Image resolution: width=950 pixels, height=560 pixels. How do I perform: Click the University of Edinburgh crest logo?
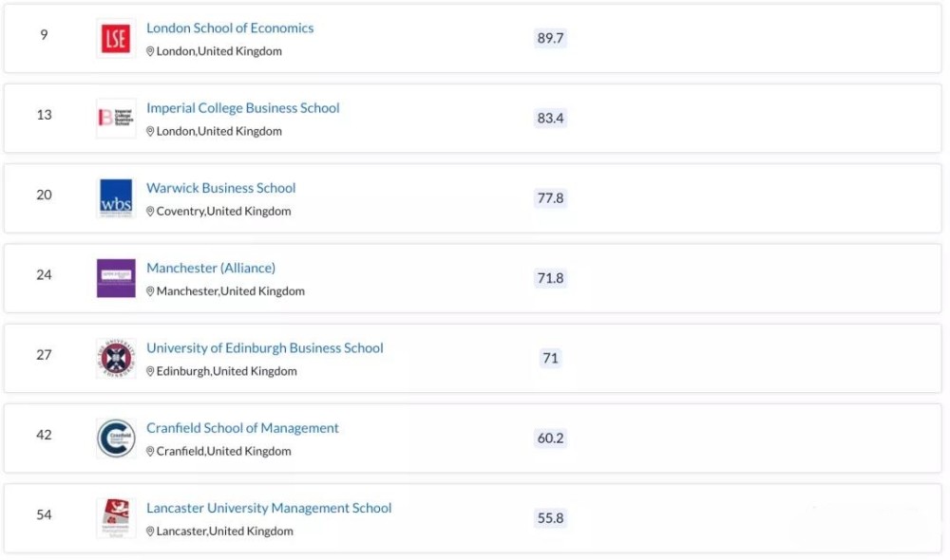[116, 358]
